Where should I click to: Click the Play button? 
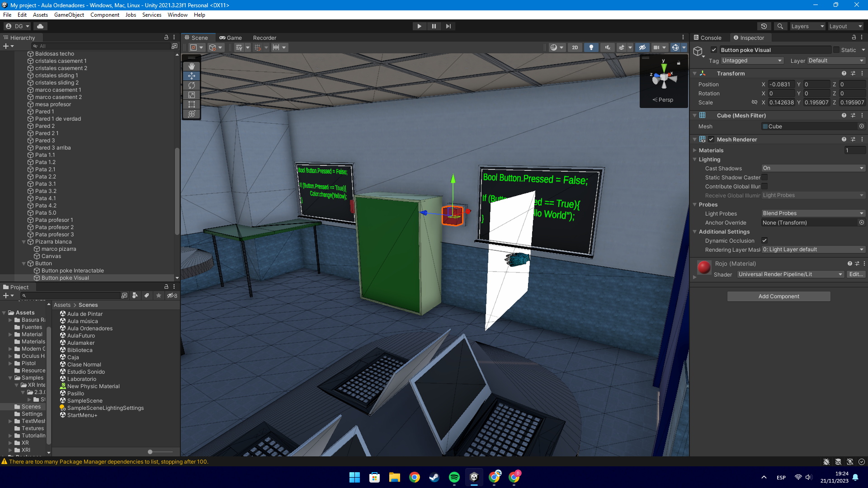point(419,26)
